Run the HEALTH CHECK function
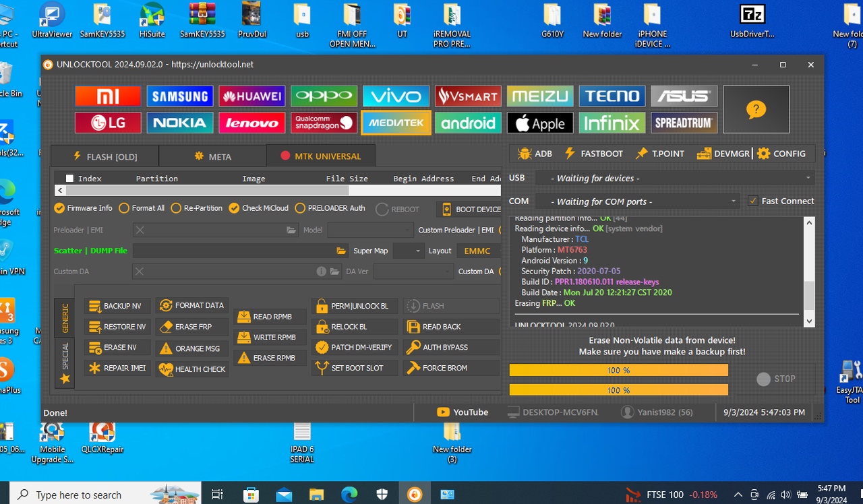863x504 pixels. (x=191, y=369)
